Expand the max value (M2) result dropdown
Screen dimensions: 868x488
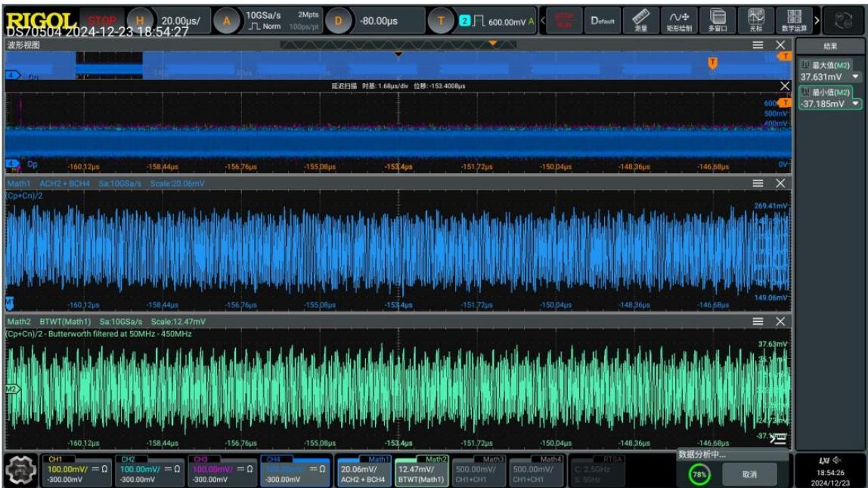pos(856,77)
